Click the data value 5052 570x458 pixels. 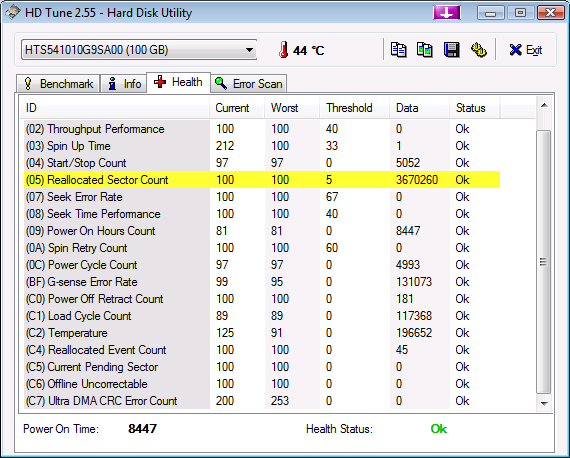pyautogui.click(x=408, y=163)
